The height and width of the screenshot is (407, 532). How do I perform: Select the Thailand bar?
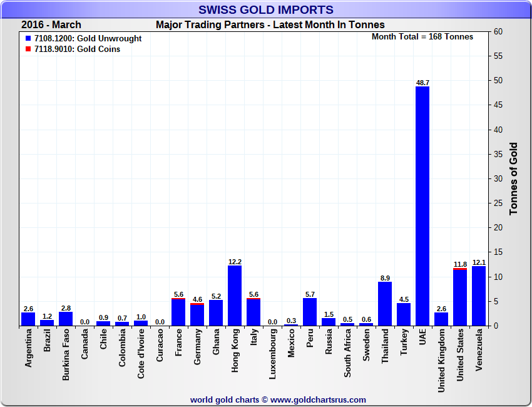[385, 304]
